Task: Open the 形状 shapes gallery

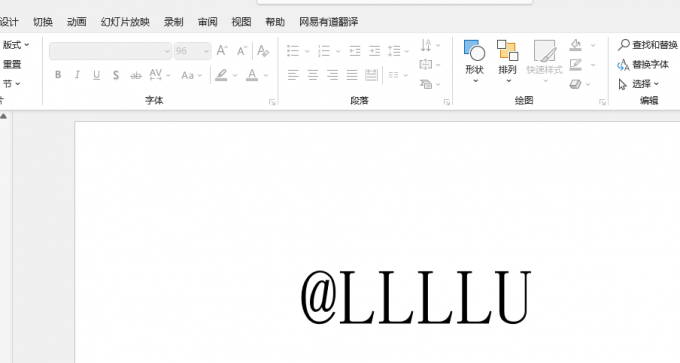Action: [x=474, y=61]
